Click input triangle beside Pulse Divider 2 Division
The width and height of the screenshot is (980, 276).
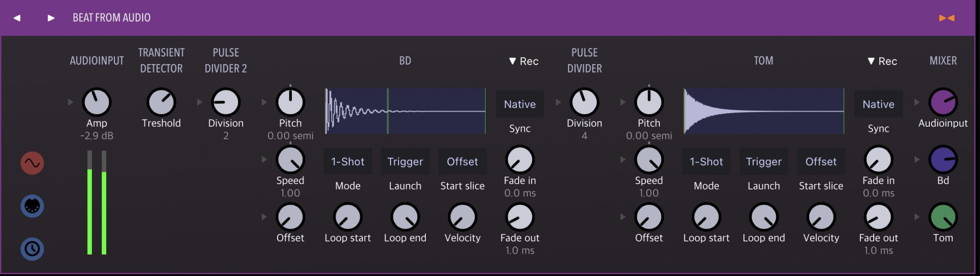point(200,102)
